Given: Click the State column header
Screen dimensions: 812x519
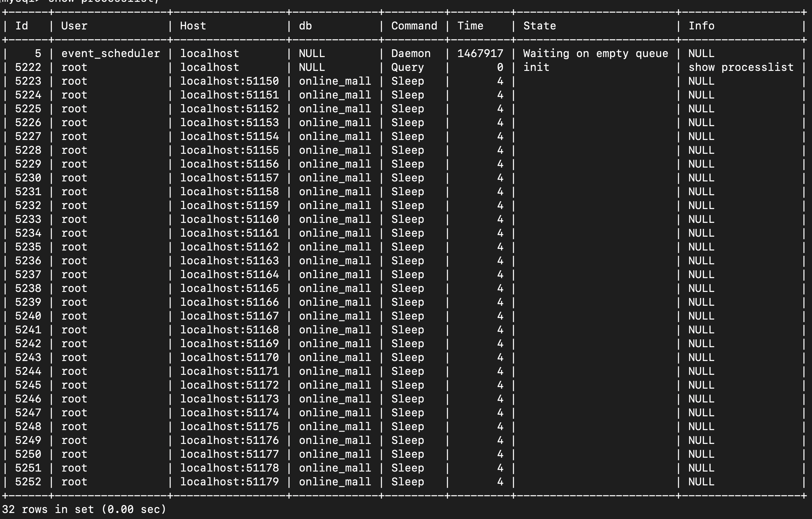Looking at the screenshot, I should pyautogui.click(x=540, y=26).
